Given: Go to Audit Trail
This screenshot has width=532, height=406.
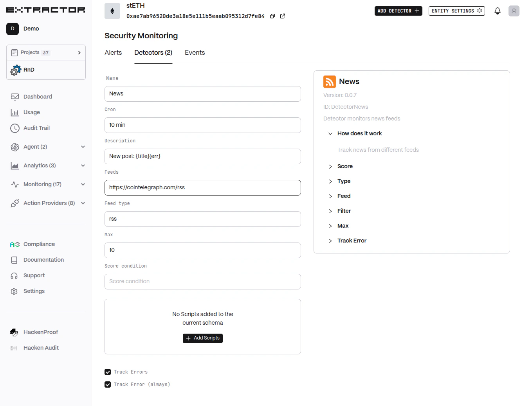Looking at the screenshot, I should [36, 128].
